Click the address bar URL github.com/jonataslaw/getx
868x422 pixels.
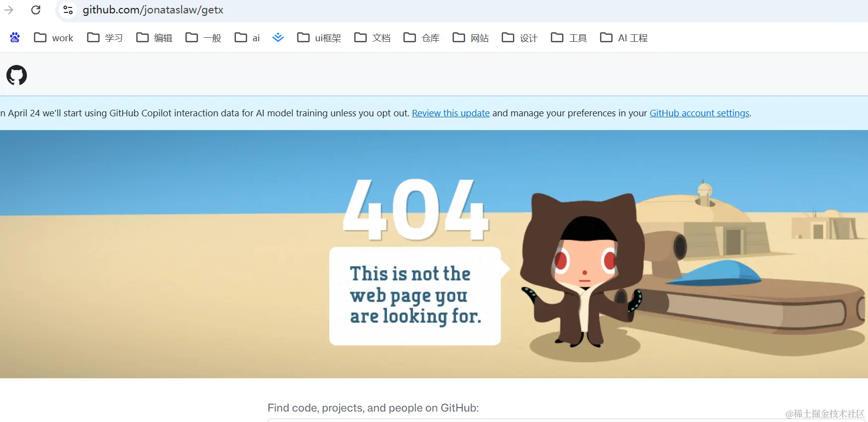click(x=153, y=10)
